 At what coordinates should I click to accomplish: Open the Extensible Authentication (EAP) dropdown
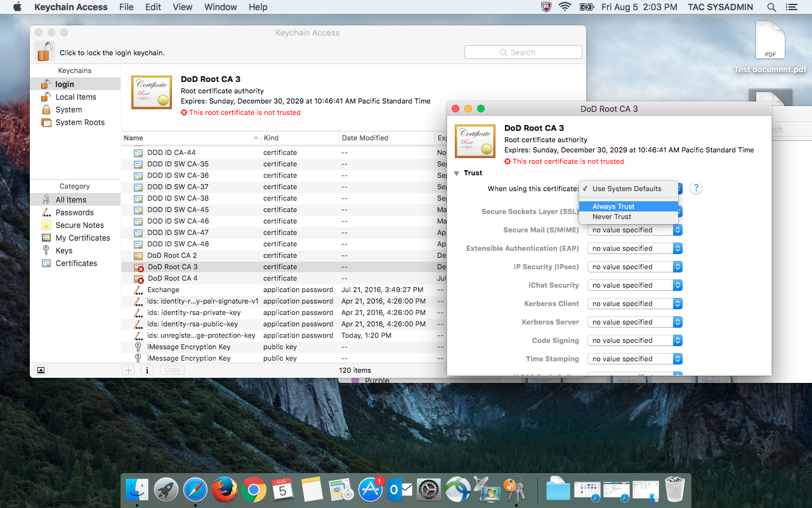coord(635,248)
